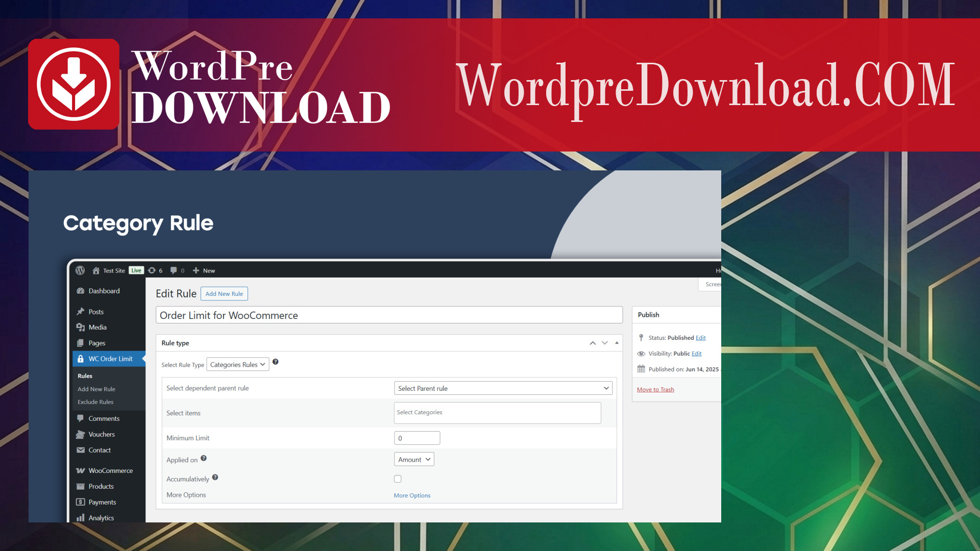The height and width of the screenshot is (551, 980).
Task: Click the Dashboard gauge icon
Action: (81, 291)
